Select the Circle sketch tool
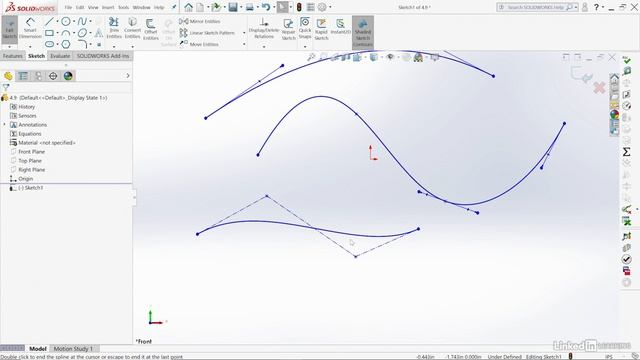The width and height of the screenshot is (640, 360). tap(66, 21)
